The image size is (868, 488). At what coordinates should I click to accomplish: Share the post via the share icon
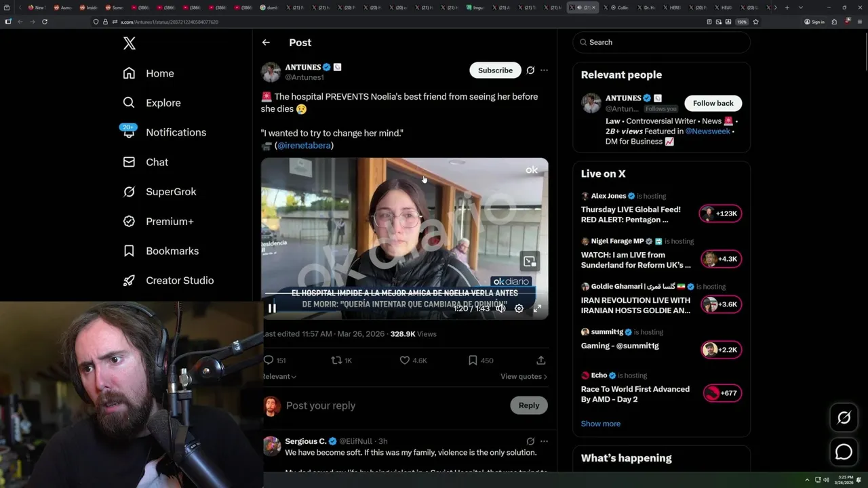coord(541,361)
